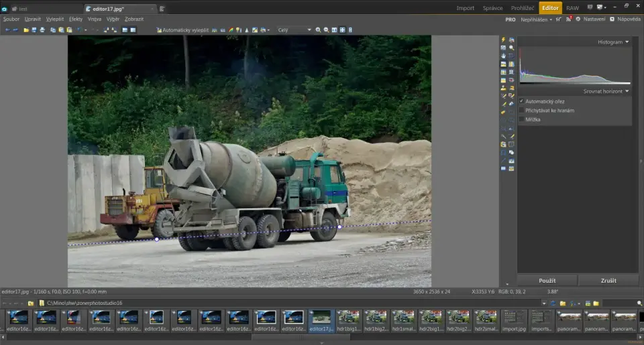This screenshot has width=644, height=345.
Task: Open the Srovnat horizont tool dropdown
Action: point(627,91)
